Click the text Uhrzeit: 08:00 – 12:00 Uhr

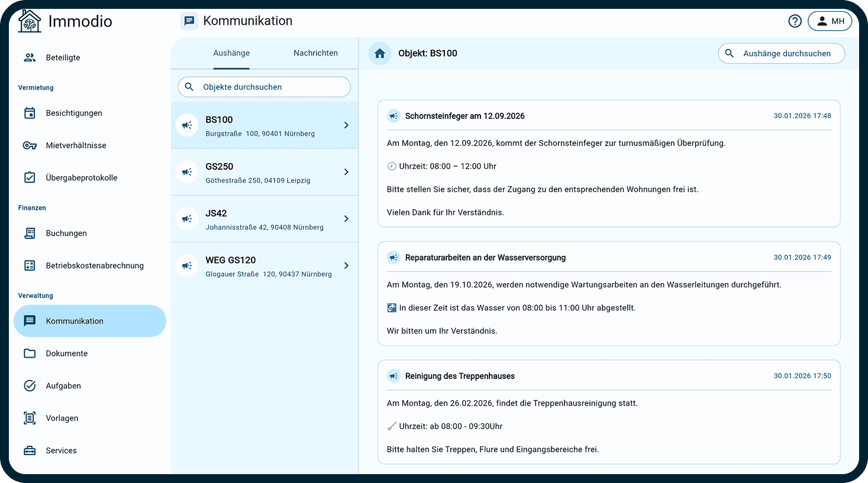[x=447, y=166]
